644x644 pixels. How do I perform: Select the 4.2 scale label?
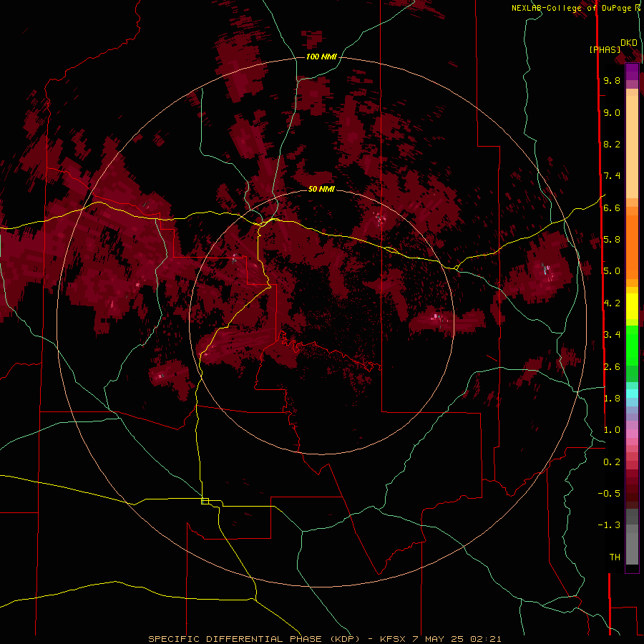point(612,303)
